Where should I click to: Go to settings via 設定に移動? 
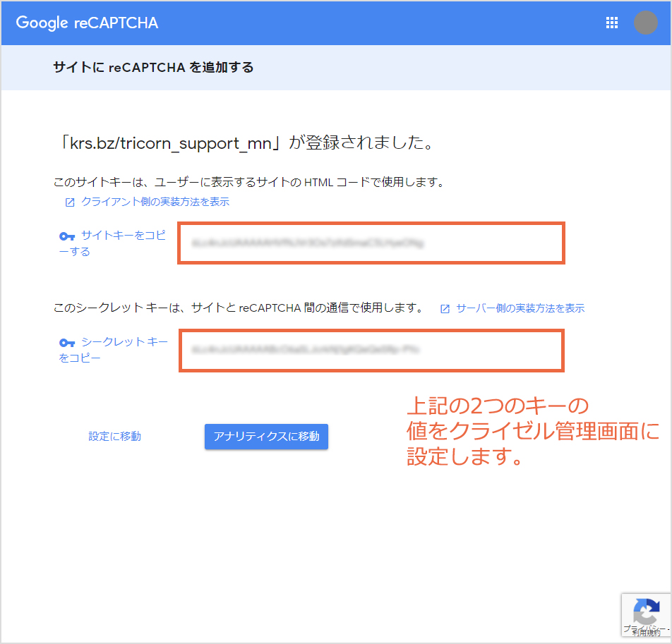(114, 437)
